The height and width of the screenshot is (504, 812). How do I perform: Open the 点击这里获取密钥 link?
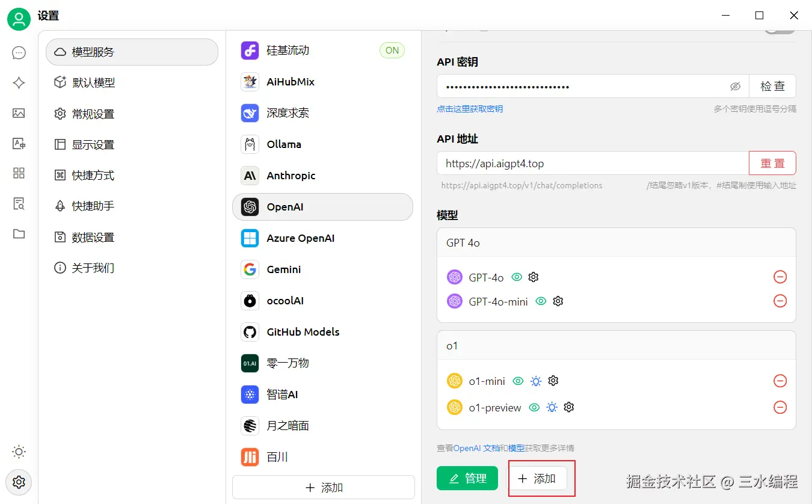pos(470,109)
